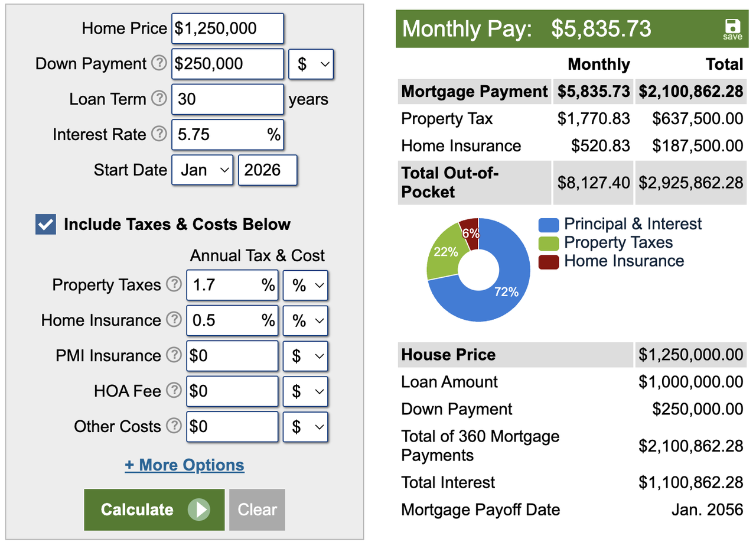
Task: Open Home Insurance unit dropdown
Action: [305, 321]
